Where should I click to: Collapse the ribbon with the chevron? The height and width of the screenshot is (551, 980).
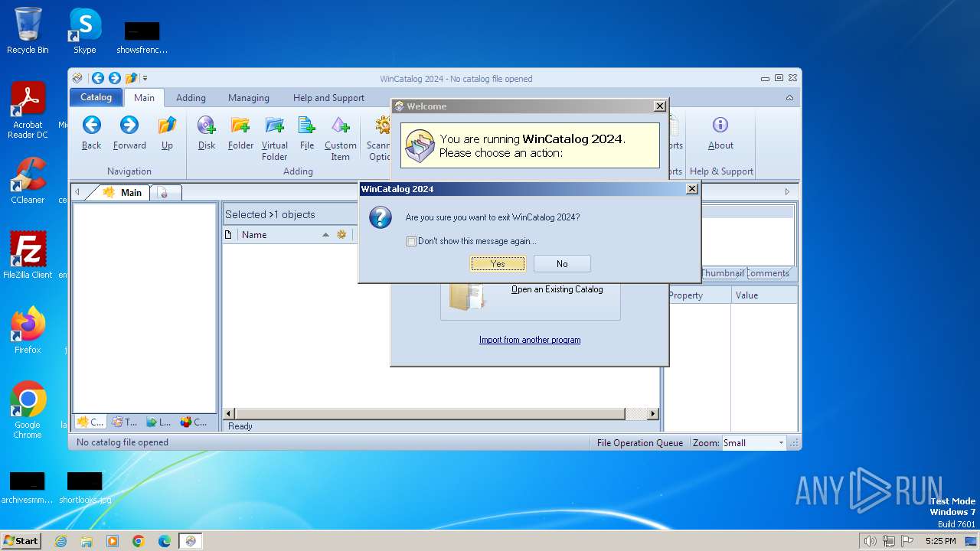tap(789, 98)
